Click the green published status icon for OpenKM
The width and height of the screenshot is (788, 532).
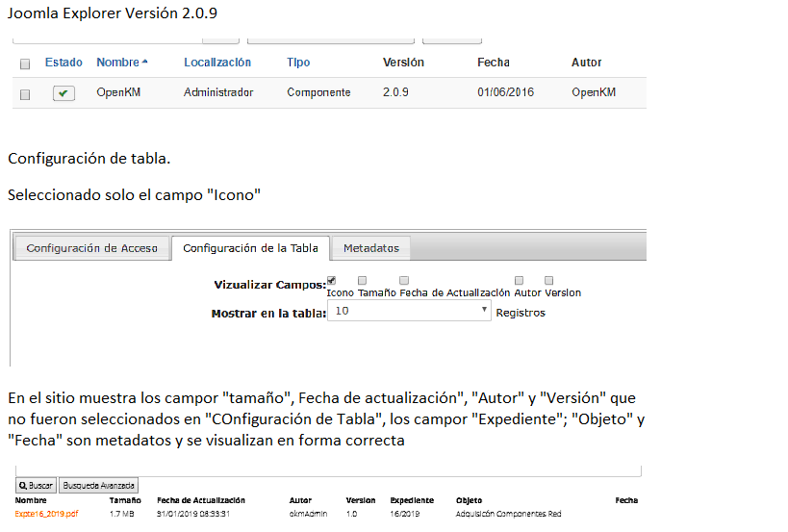click(x=64, y=93)
